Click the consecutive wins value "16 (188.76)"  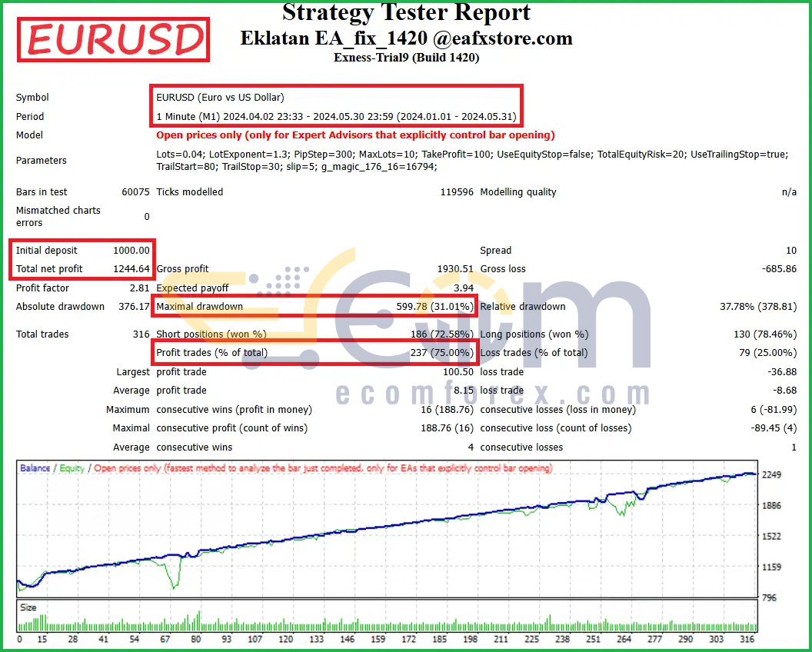[x=448, y=410]
